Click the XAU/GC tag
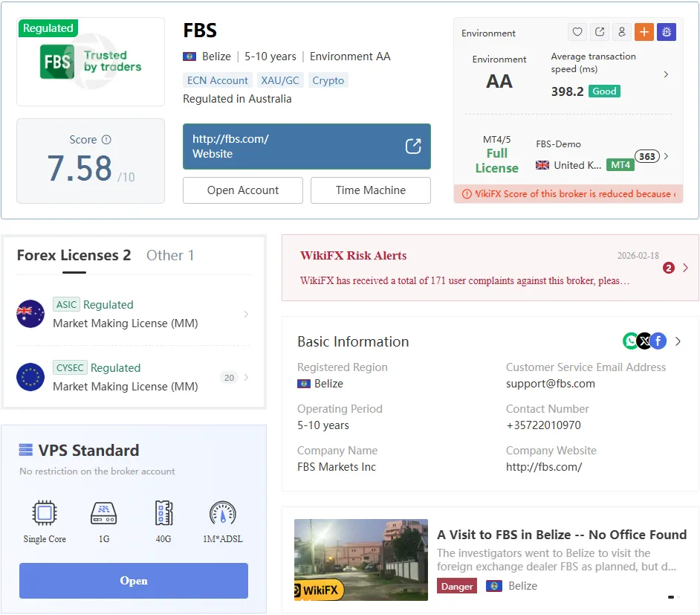The height and width of the screenshot is (615, 700). tap(280, 80)
